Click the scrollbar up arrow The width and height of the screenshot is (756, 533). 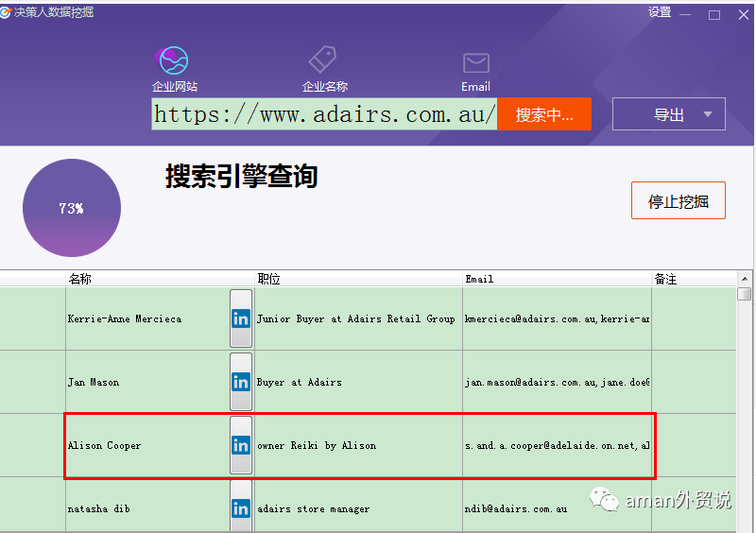[x=745, y=279]
